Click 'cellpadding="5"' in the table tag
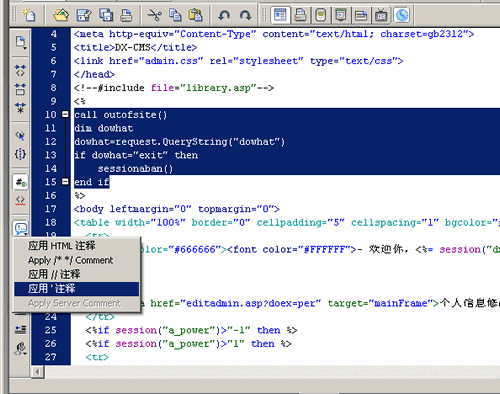The height and width of the screenshot is (394, 500). point(301,222)
